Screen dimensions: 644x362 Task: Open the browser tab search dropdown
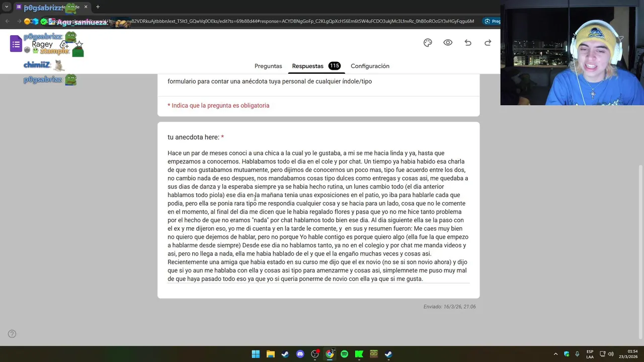coord(7,7)
